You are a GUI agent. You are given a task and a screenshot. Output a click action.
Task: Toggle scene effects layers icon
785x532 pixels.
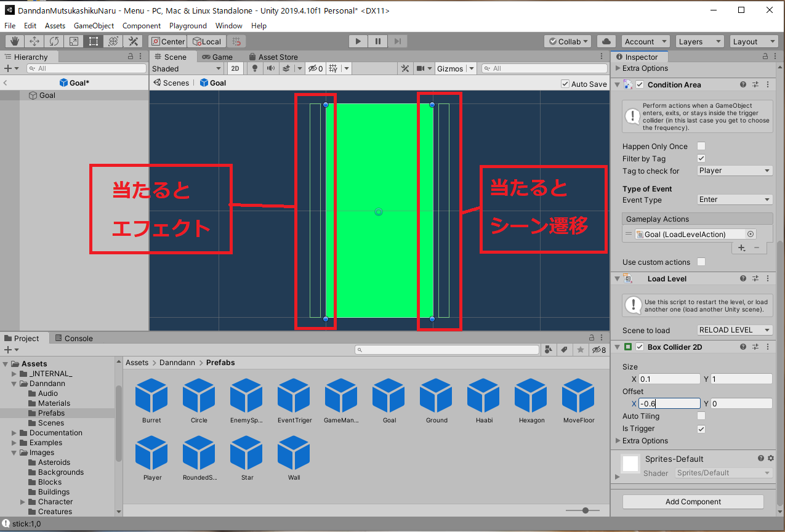click(286, 68)
